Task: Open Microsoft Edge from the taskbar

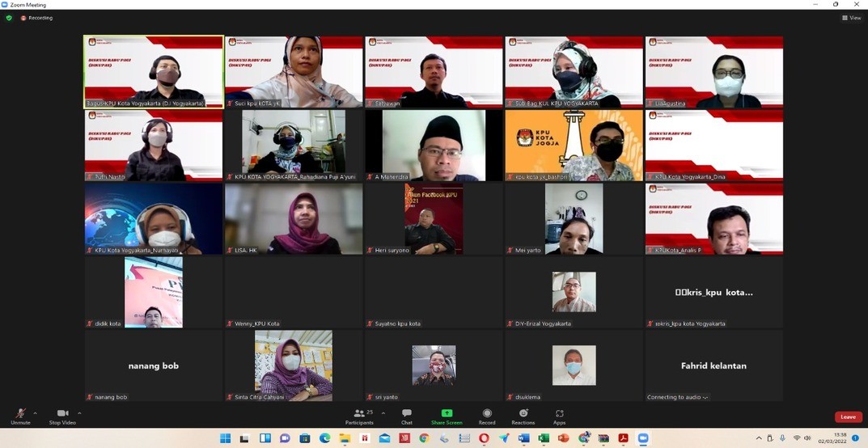Action: (x=324, y=438)
